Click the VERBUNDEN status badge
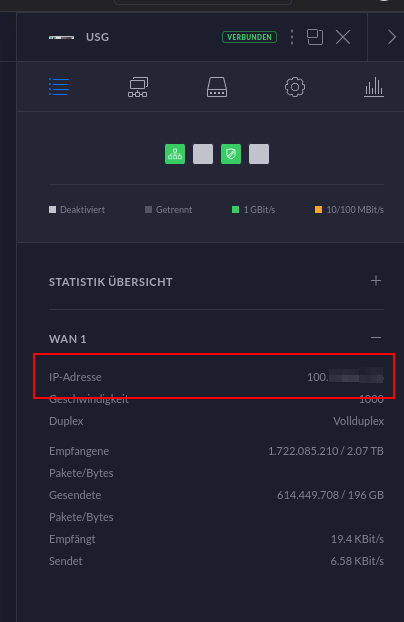This screenshot has height=622, width=404. click(250, 37)
